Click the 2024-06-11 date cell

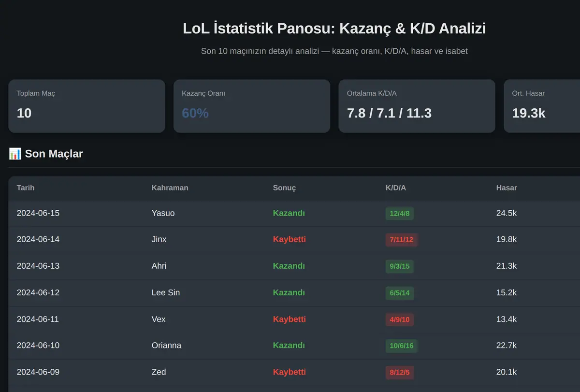[38, 319]
